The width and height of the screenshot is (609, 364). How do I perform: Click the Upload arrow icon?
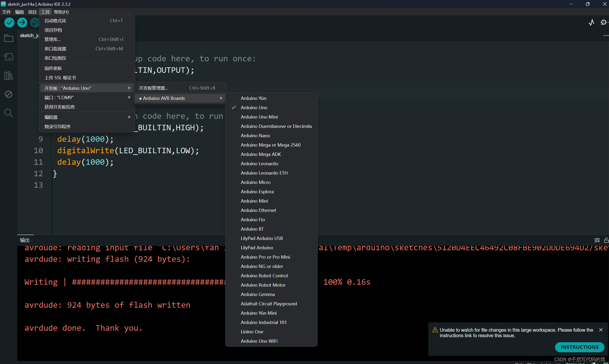tap(22, 23)
